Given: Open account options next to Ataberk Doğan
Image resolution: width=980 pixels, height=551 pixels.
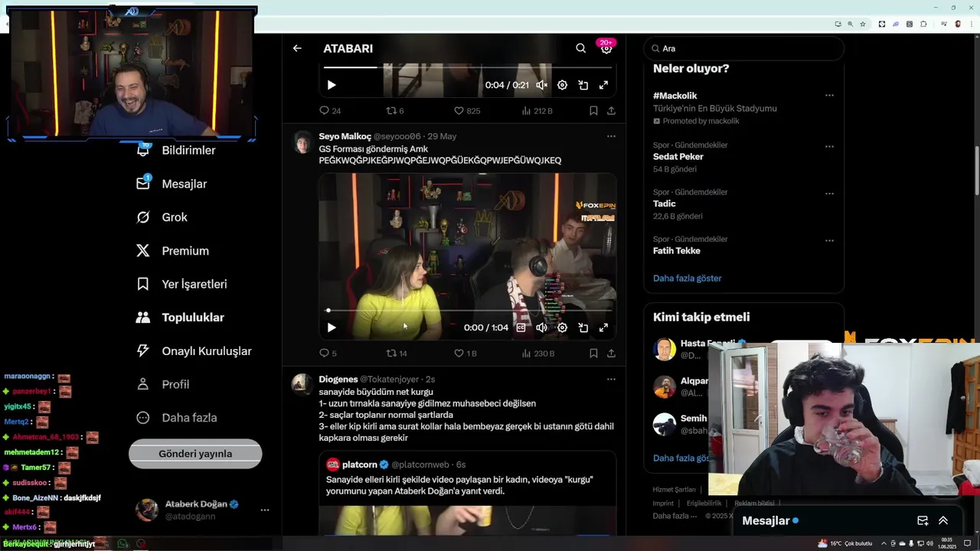Looking at the screenshot, I should [265, 510].
